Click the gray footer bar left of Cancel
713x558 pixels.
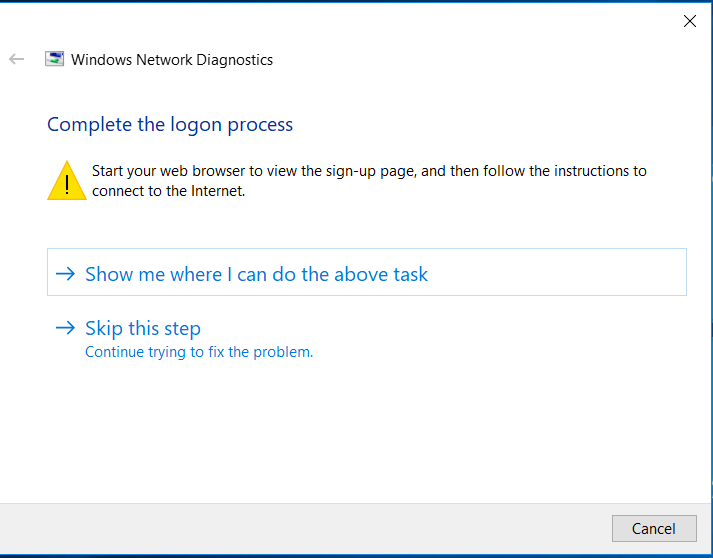[305, 529]
